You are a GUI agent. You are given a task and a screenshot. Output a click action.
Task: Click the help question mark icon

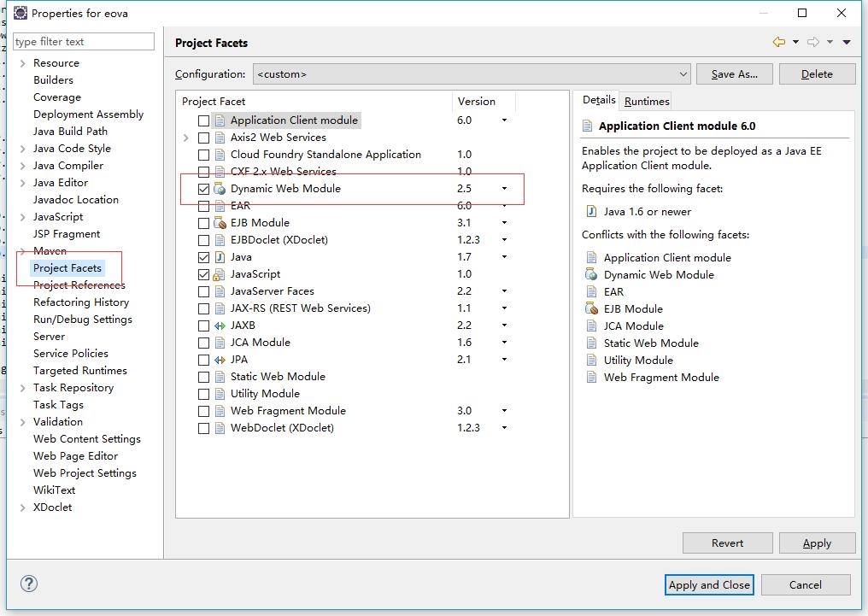point(29,584)
